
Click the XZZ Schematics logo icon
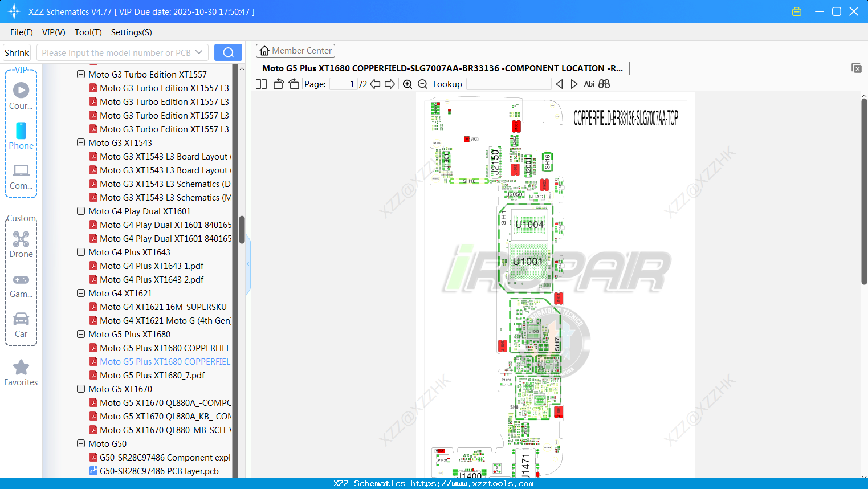14,11
